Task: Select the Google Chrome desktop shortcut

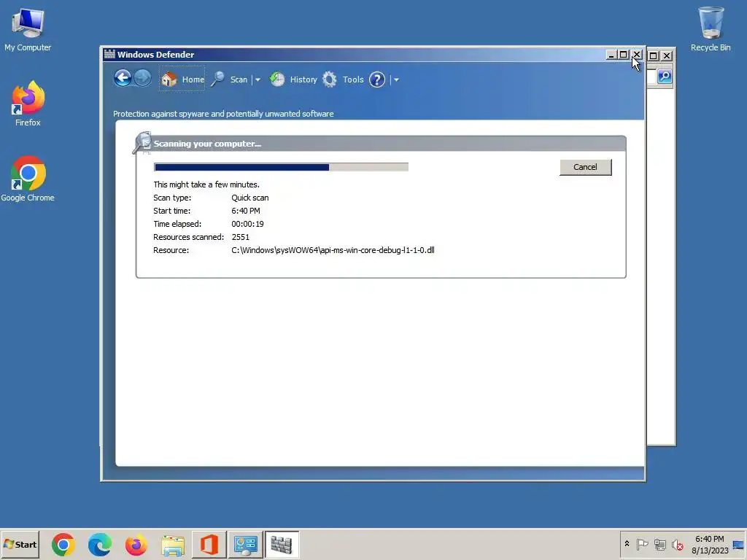Action: point(28,179)
